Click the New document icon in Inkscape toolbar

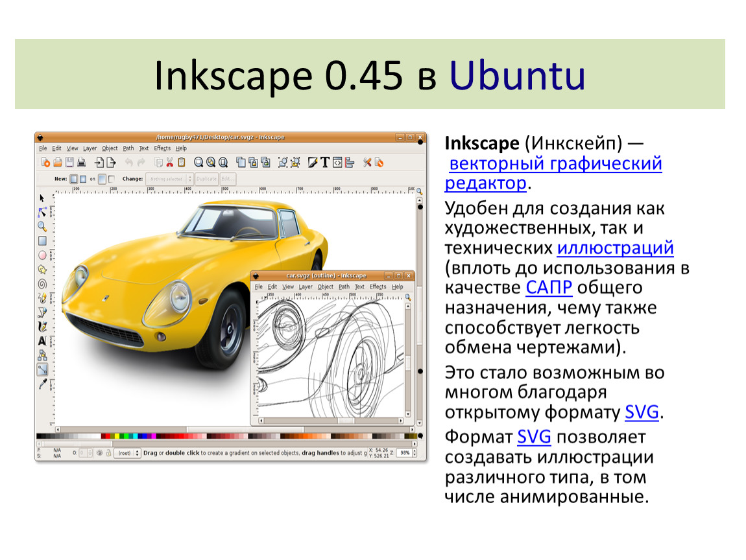(45, 163)
